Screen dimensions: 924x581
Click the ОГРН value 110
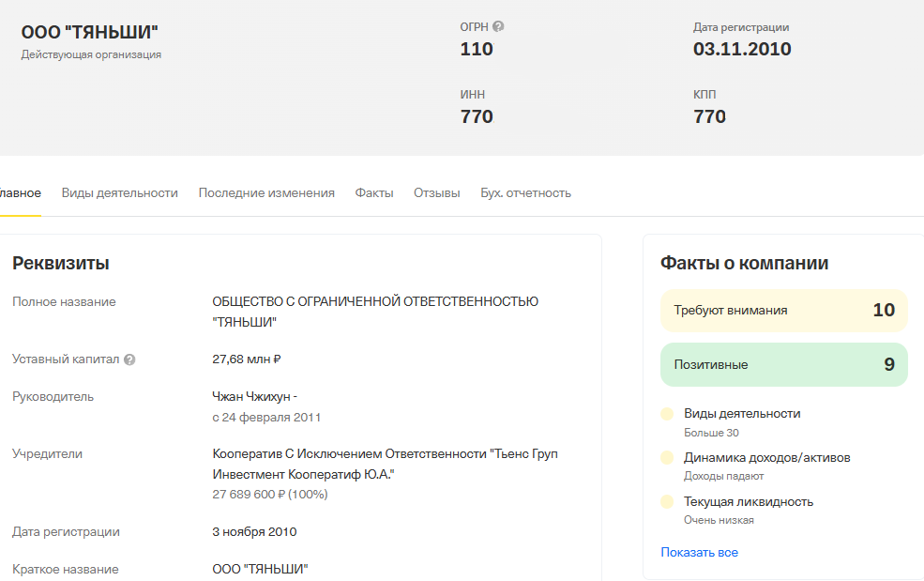(477, 49)
